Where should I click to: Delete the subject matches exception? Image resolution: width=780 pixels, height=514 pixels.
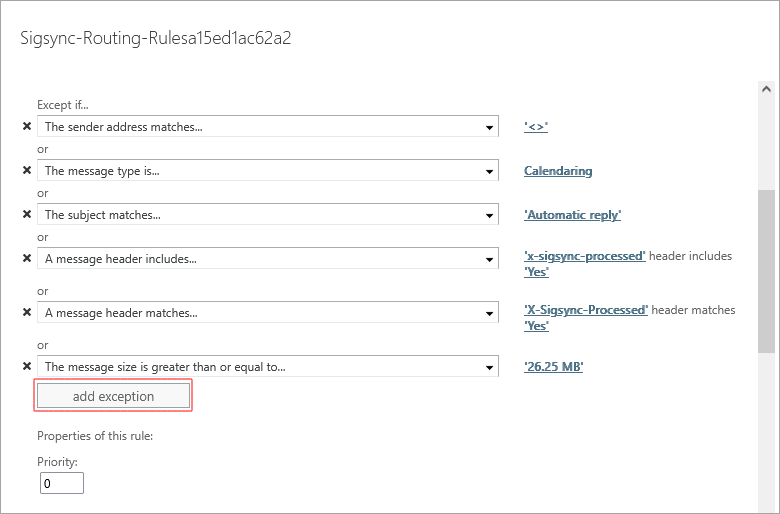click(x=27, y=215)
